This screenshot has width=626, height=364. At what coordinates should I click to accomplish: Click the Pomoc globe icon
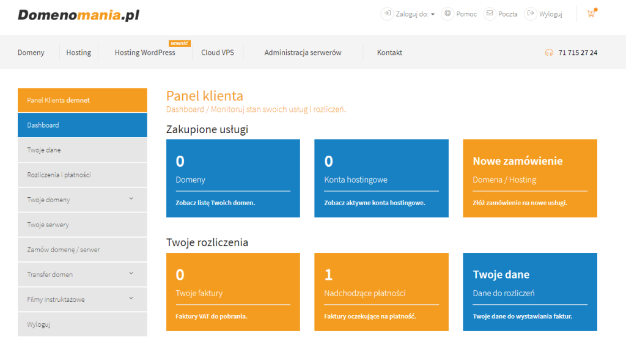coord(447,13)
